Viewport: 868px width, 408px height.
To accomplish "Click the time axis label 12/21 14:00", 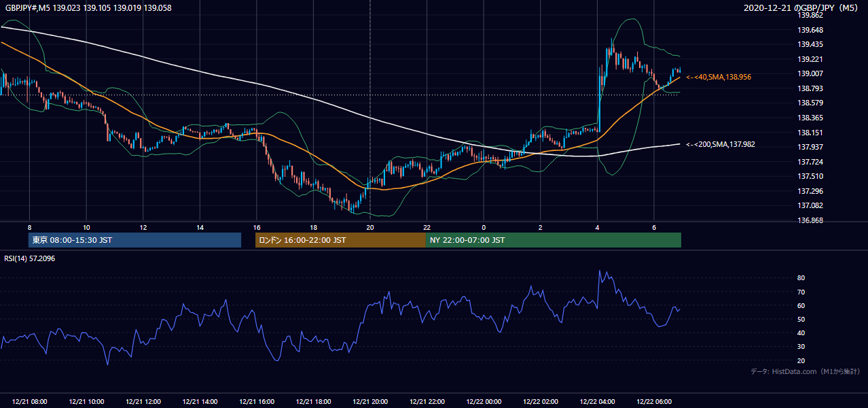I will [x=200, y=402].
